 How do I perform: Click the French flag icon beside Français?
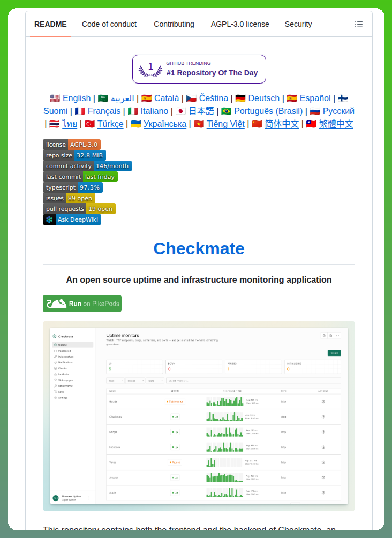pyautogui.click(x=80, y=111)
